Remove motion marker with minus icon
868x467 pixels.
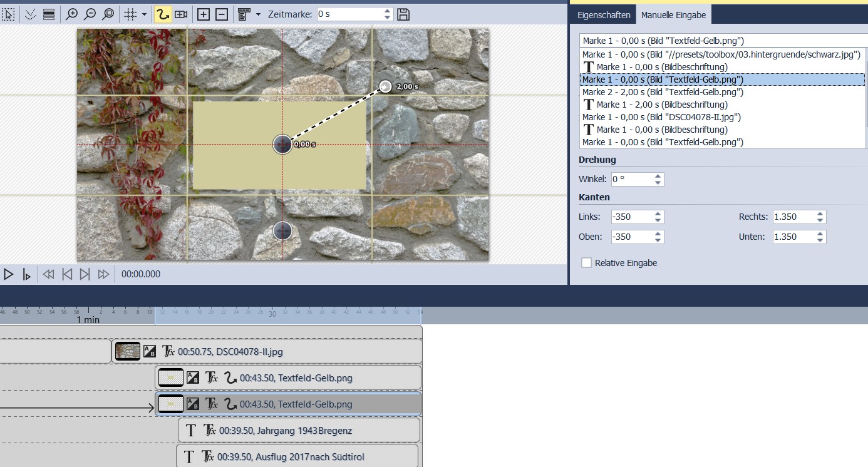222,14
